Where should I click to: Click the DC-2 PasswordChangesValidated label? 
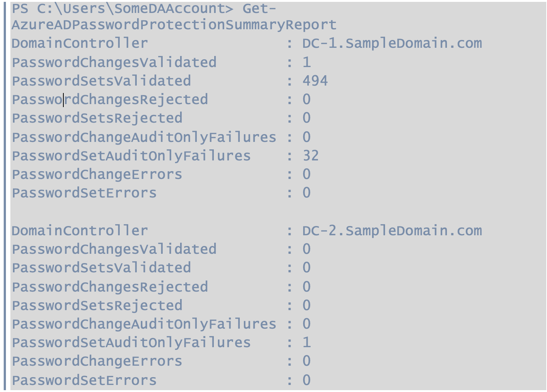tap(114, 249)
